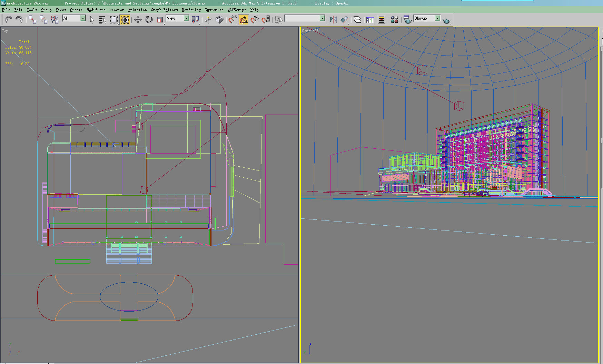This screenshot has width=603, height=364.
Task: Open the Select by Name list
Action: click(102, 20)
